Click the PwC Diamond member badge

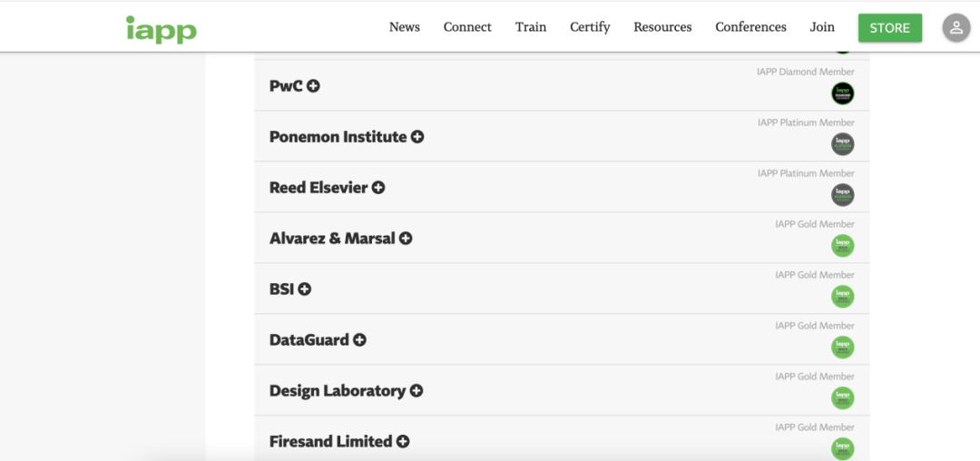[842, 93]
